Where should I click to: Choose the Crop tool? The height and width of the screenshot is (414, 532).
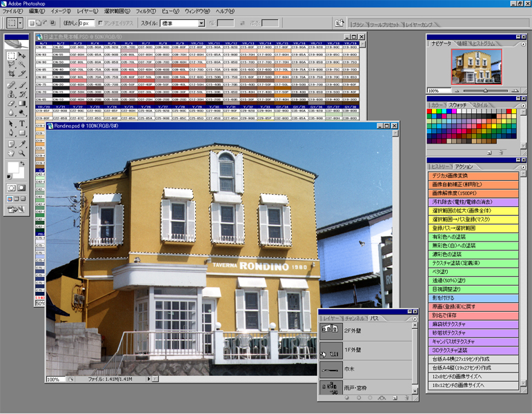12,72
